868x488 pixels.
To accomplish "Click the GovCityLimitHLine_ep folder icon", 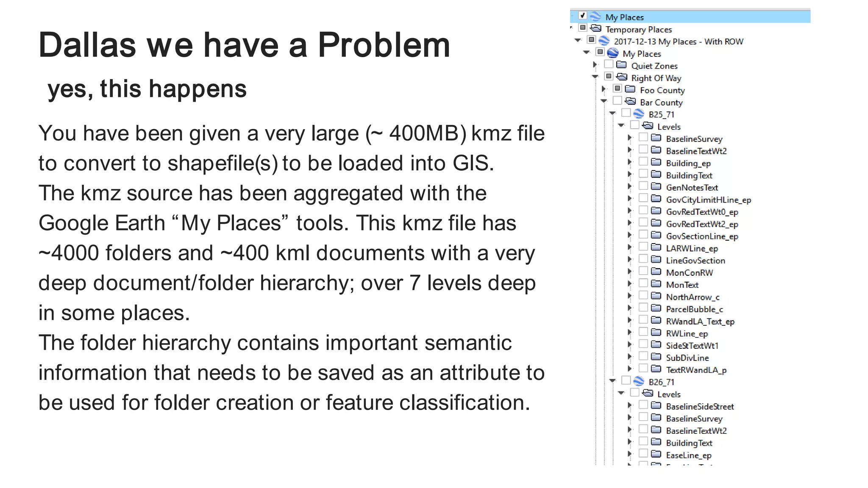I will tap(656, 199).
